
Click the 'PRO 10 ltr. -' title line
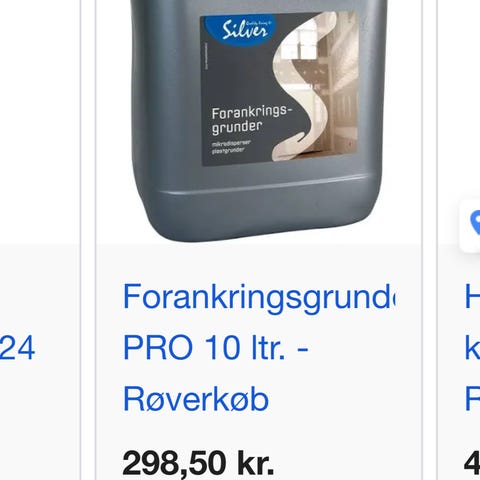point(215,348)
